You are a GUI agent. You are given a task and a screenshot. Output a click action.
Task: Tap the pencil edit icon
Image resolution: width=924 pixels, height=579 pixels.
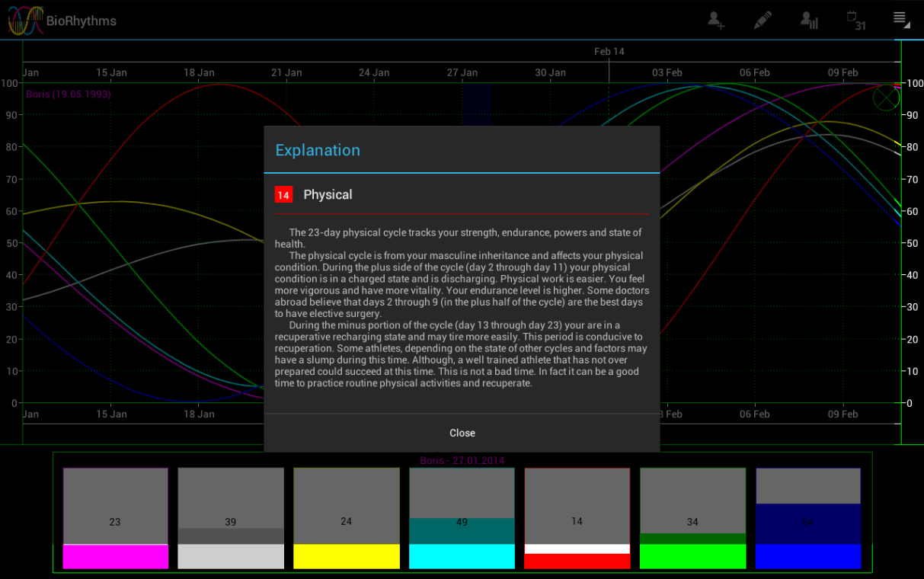coord(763,21)
